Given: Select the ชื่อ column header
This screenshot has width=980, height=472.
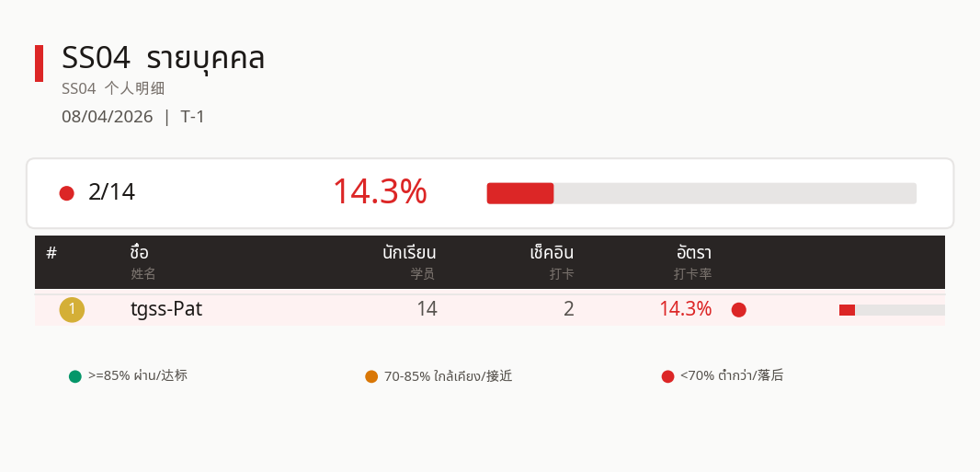Looking at the screenshot, I should coord(140,253).
